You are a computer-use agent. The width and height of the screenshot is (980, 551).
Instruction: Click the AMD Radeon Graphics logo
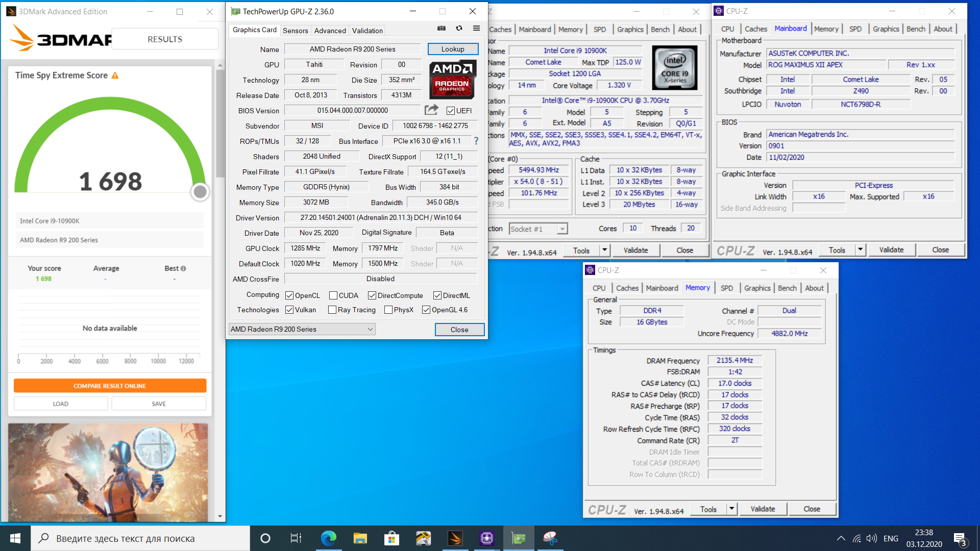click(x=452, y=79)
